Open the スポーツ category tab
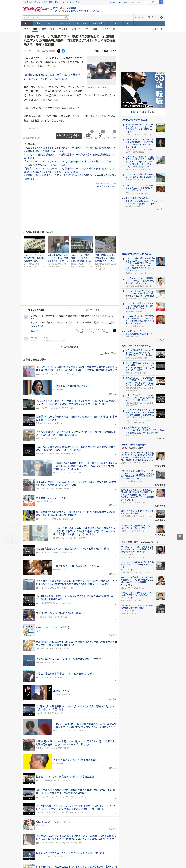This screenshot has height=868, width=186. (x=76, y=29)
